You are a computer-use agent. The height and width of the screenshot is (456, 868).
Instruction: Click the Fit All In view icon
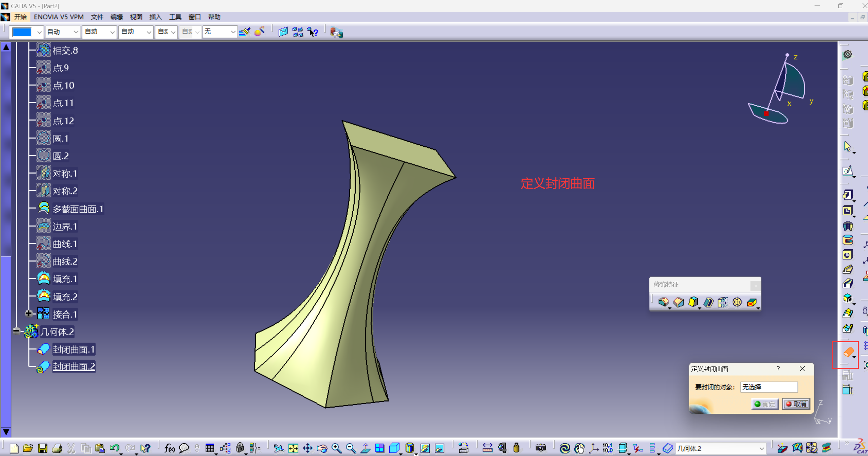point(293,448)
